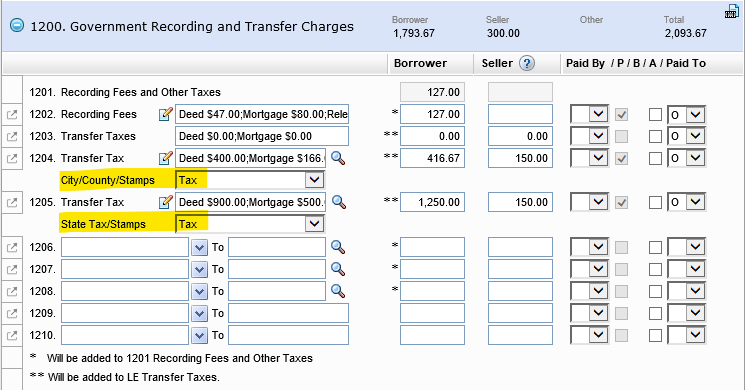
Task: Click magnifier lookup icon on line 1205
Action: point(338,202)
